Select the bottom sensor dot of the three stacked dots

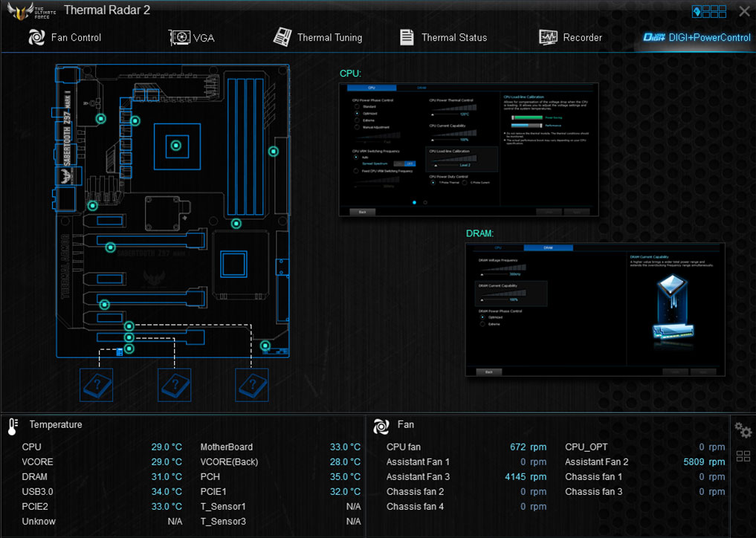click(129, 349)
